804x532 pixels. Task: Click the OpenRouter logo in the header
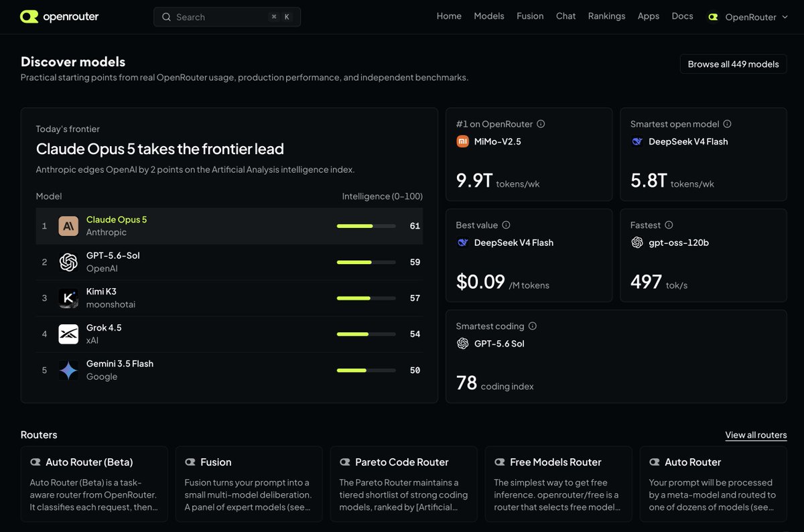point(59,17)
